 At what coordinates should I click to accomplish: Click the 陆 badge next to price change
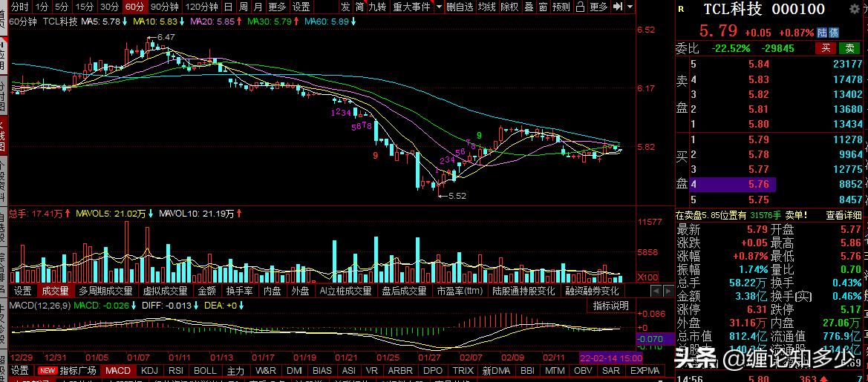pos(821,33)
